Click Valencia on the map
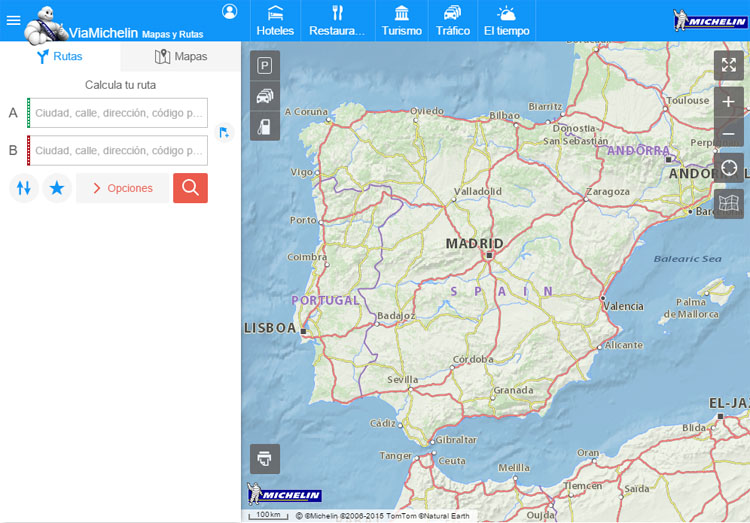Image resolution: width=750 pixels, height=523 pixels. pyautogui.click(x=623, y=306)
